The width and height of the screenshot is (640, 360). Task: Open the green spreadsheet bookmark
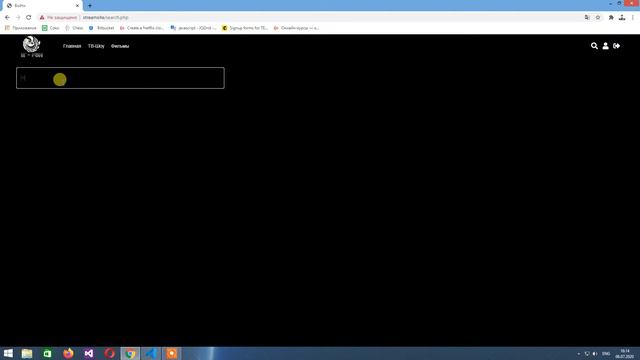[x=51, y=28]
